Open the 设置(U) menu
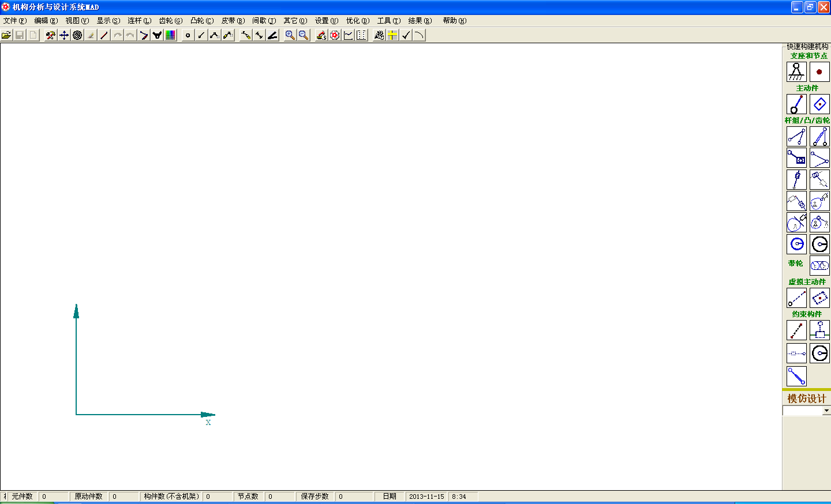This screenshot has width=831, height=504. tap(326, 21)
